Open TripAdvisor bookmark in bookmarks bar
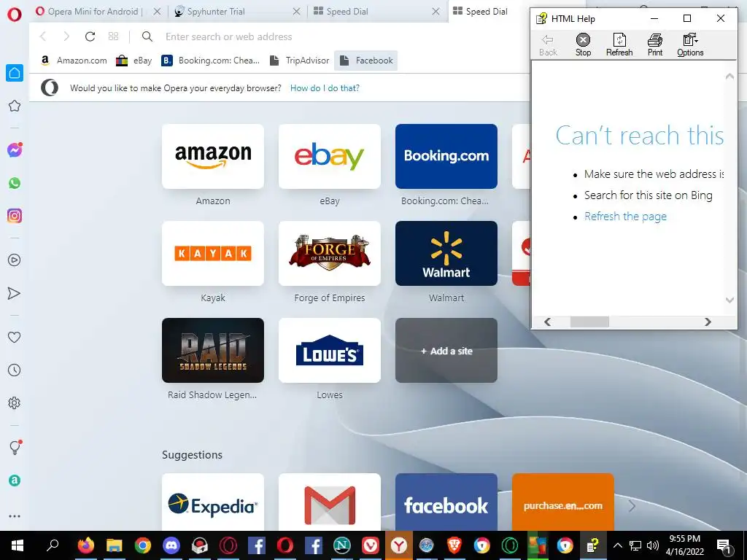This screenshot has height=560, width=747. click(x=299, y=61)
